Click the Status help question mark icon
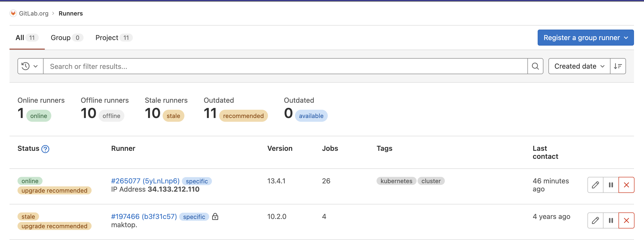This screenshot has height=240, width=644. (x=45, y=149)
